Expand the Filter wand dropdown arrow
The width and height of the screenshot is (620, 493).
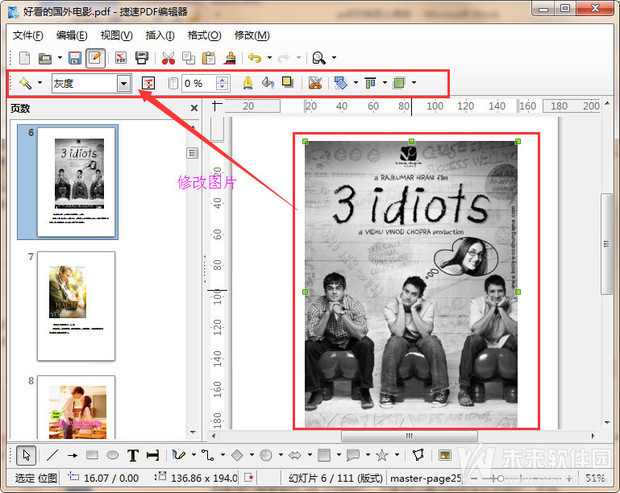[40, 83]
